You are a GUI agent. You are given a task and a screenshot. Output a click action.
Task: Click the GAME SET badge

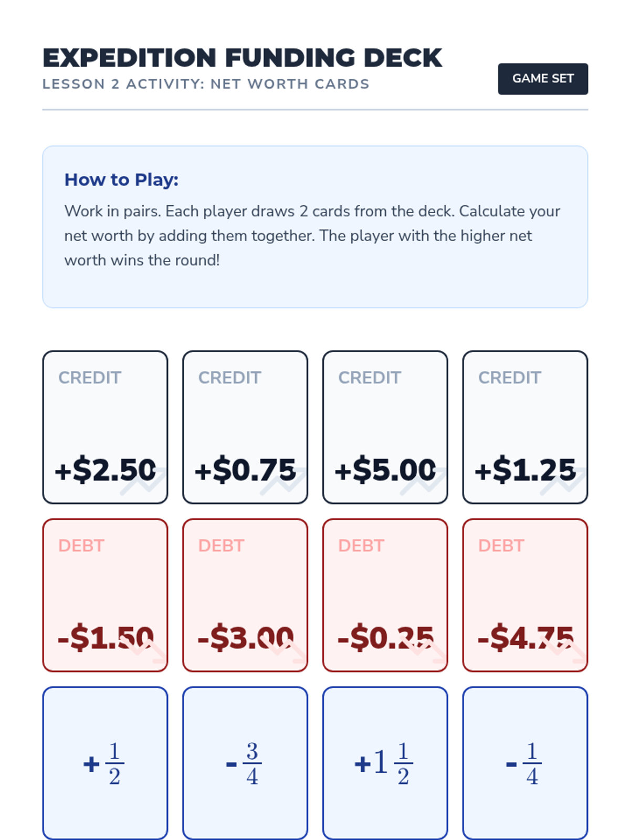[x=543, y=79]
